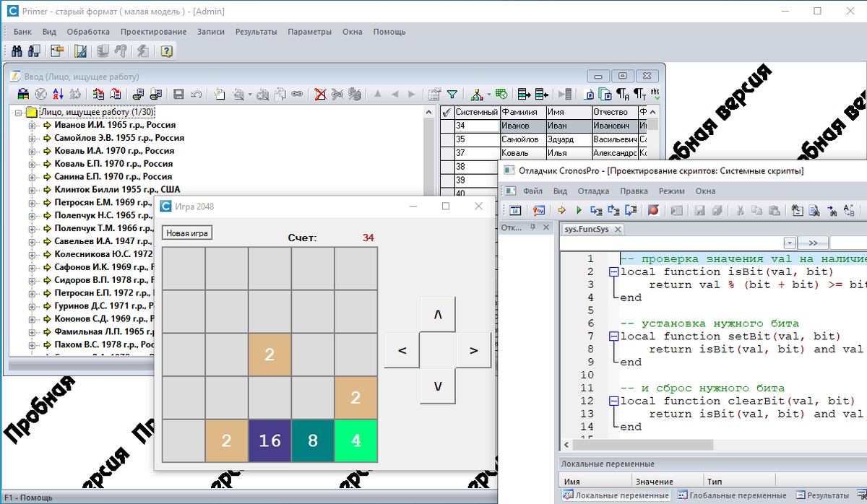This screenshot has width=867, height=504.
Task: Click the undo arrow icon in Ввод toolbar
Action: click(196, 94)
